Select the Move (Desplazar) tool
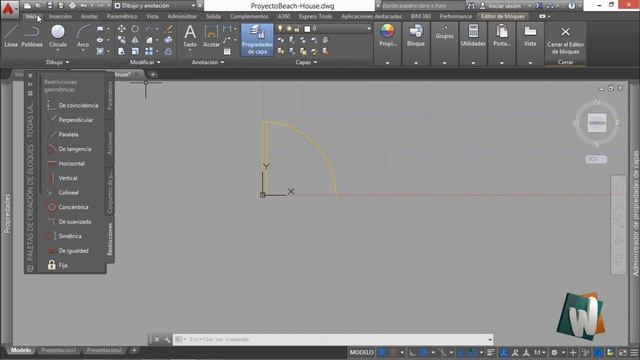Screen dimensions: 640x360 tap(121, 29)
